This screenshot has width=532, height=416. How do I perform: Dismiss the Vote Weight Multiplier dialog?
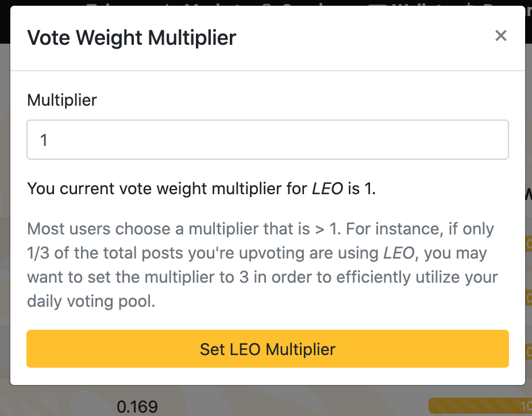(501, 36)
